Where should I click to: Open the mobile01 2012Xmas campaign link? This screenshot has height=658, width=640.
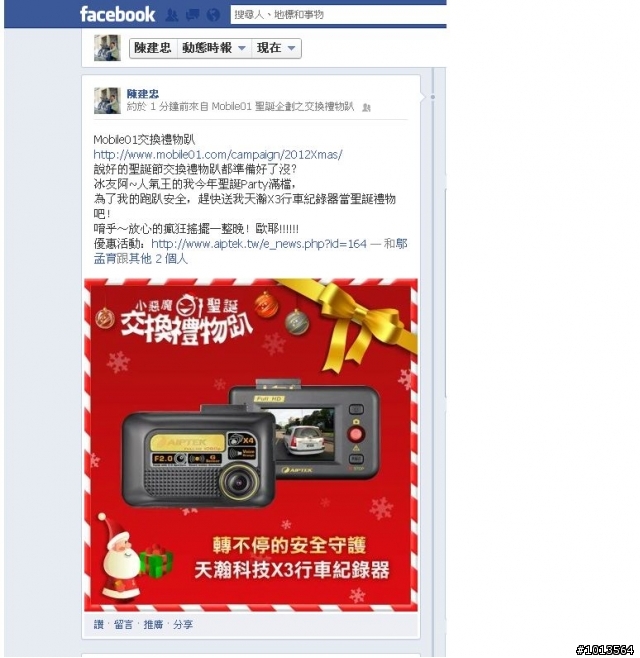(218, 155)
